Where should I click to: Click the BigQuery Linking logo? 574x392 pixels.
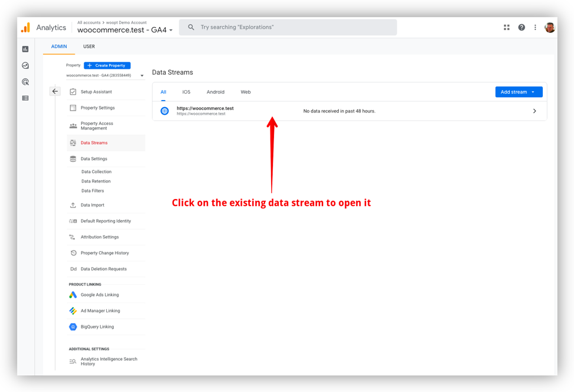73,327
